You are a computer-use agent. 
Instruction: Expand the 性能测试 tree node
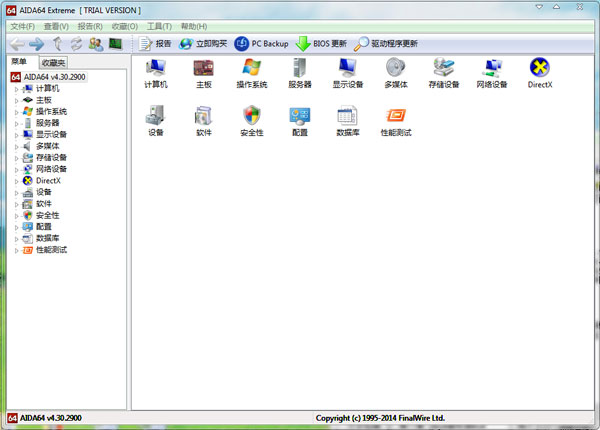[x=16, y=251]
